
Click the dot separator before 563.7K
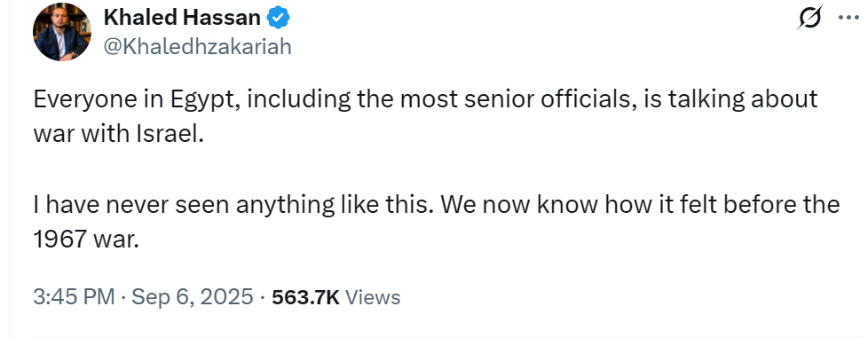(263, 297)
